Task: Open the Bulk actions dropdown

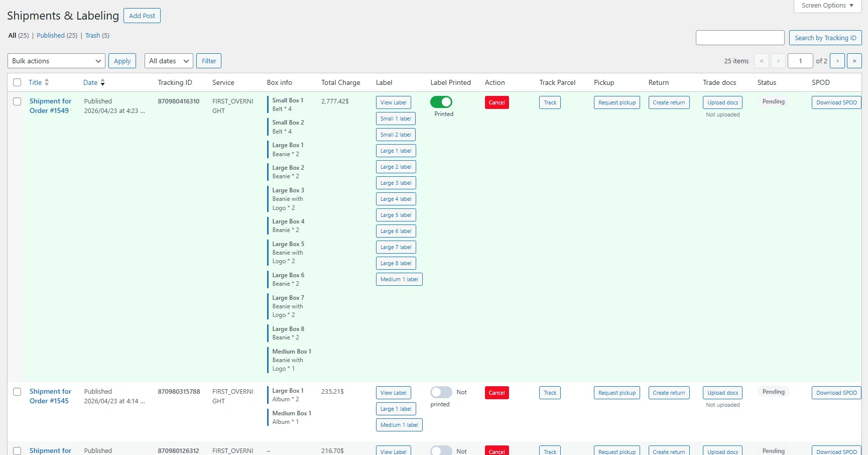Action: (x=56, y=61)
